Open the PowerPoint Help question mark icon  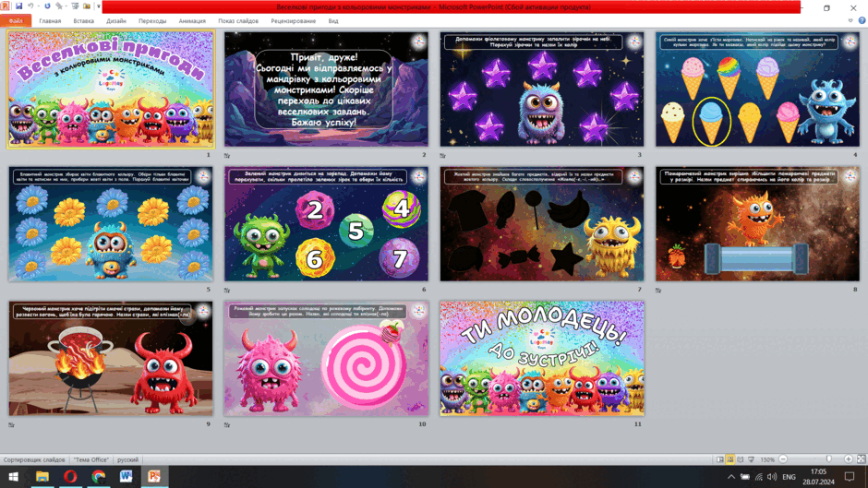pos(862,20)
